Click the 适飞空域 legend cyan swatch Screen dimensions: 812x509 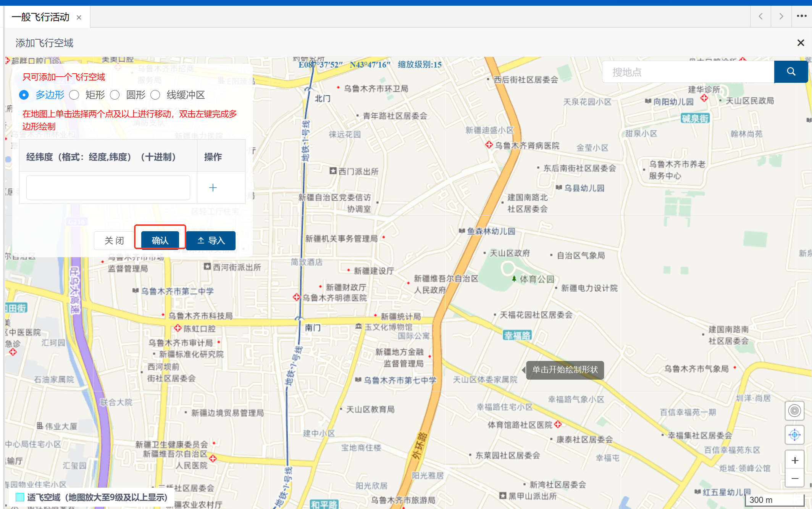19,497
